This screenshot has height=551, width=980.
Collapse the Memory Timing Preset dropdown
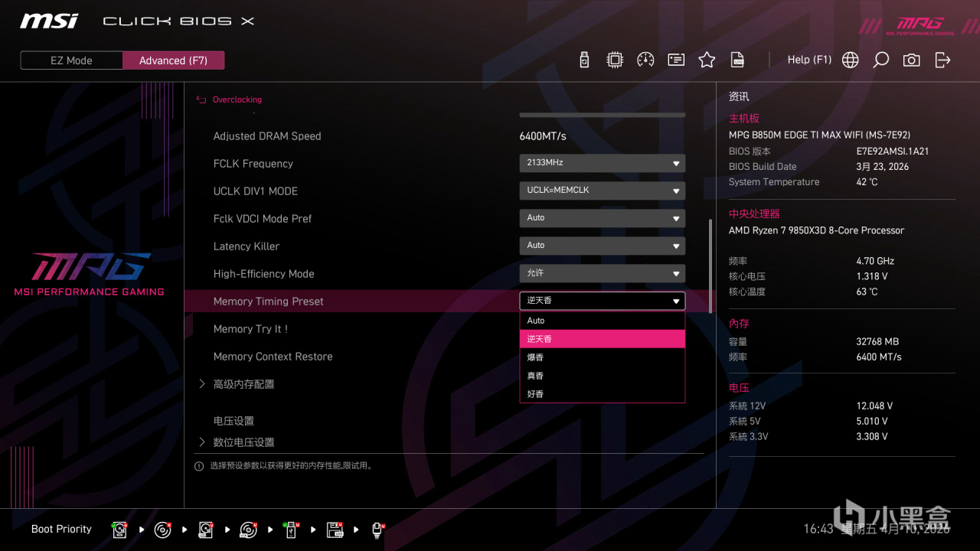602,301
